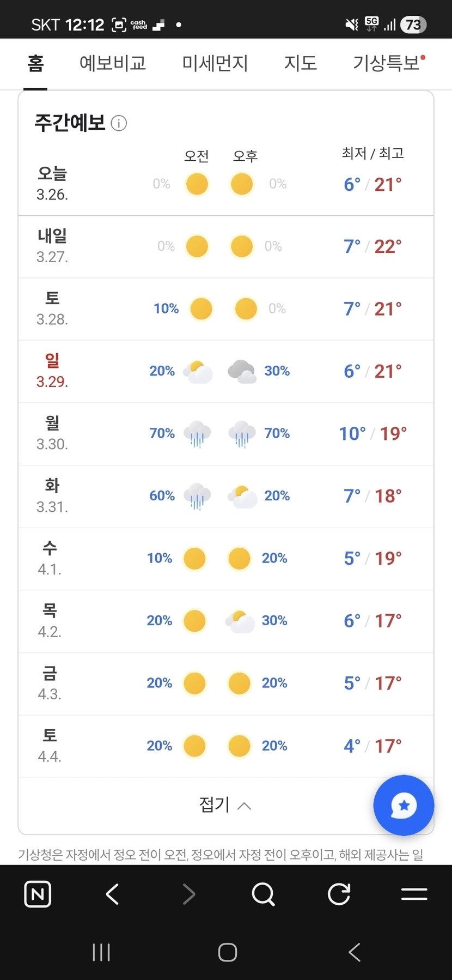Collapse the weekly forecast with 접기
The image size is (452, 980).
click(225, 805)
